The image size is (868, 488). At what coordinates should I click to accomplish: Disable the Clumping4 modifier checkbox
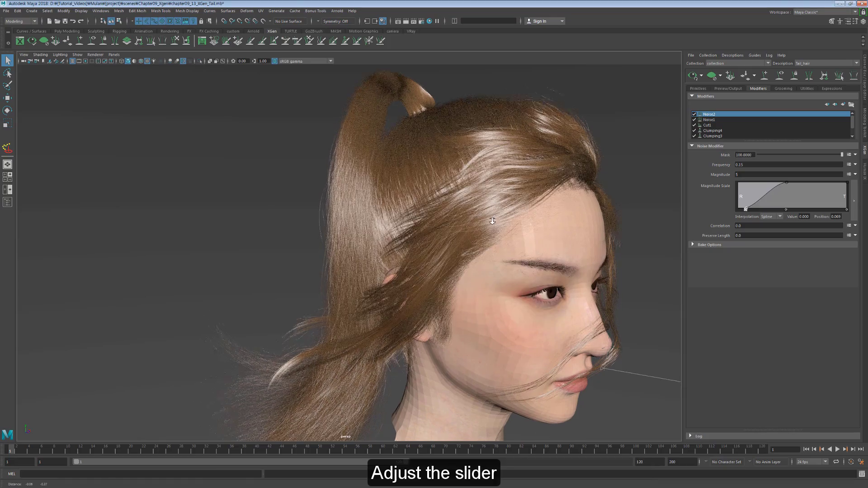point(694,131)
